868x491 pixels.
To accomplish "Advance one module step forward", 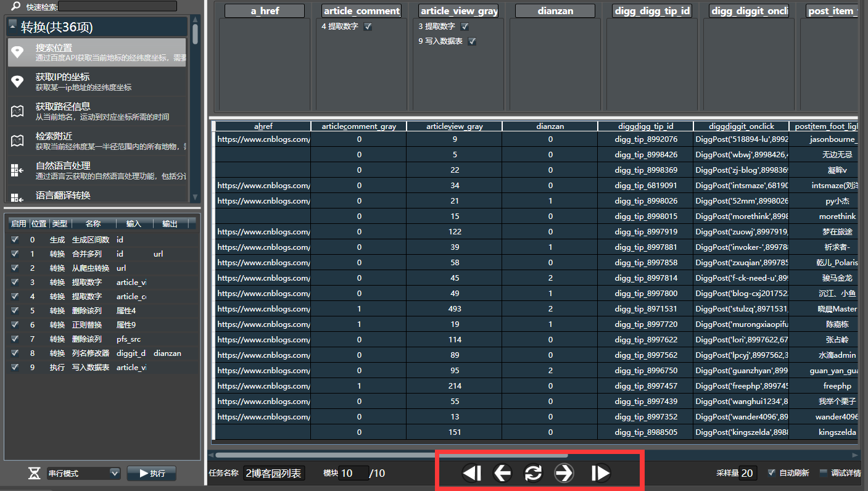I will click(x=564, y=473).
